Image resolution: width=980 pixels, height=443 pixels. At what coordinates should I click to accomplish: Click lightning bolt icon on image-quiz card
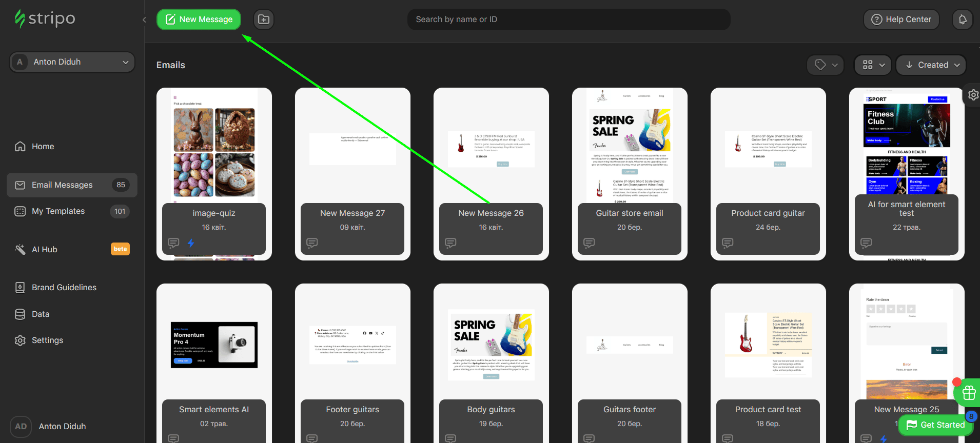(191, 243)
